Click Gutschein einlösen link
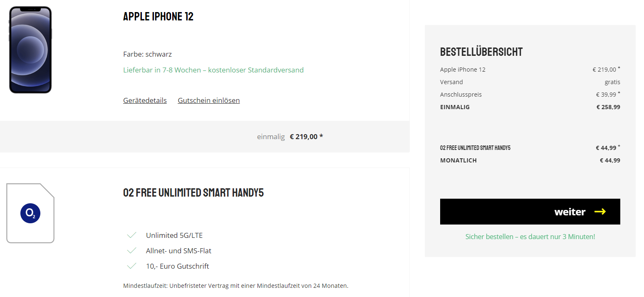 208,100
